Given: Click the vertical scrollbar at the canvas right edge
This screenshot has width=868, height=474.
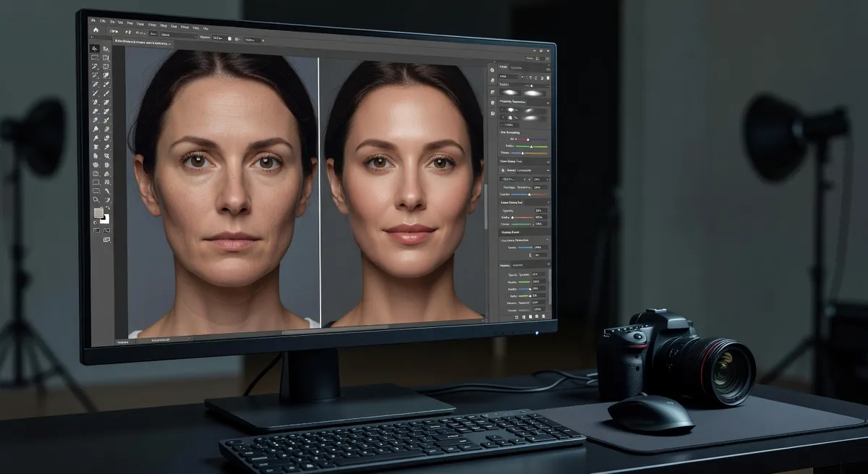Looking at the screenshot, I should pyautogui.click(x=486, y=206).
